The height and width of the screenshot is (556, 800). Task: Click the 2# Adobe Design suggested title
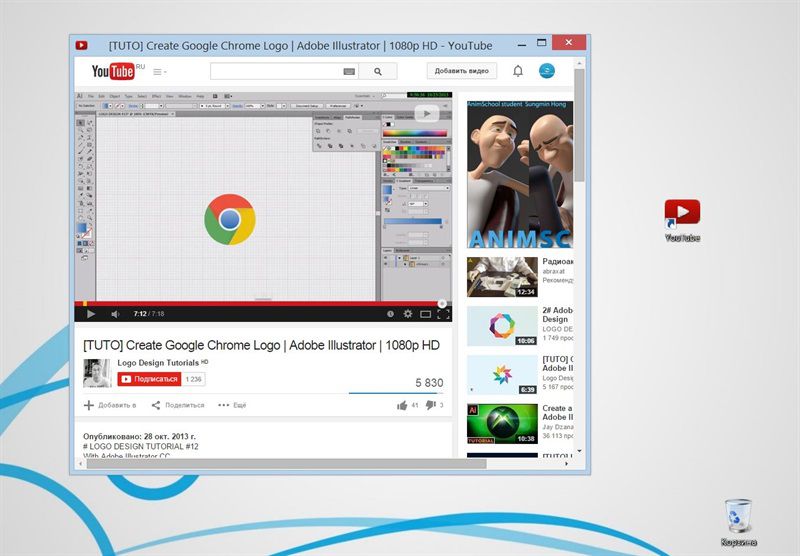tap(558, 315)
